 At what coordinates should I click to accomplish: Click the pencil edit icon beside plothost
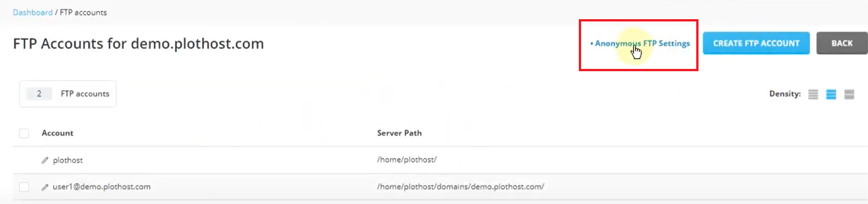[45, 160]
